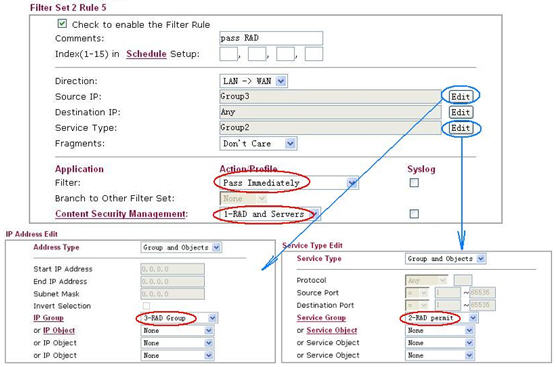Viewport: 556px width, 367px height.
Task: Click the Edit button for Destination IP
Action: (460, 112)
